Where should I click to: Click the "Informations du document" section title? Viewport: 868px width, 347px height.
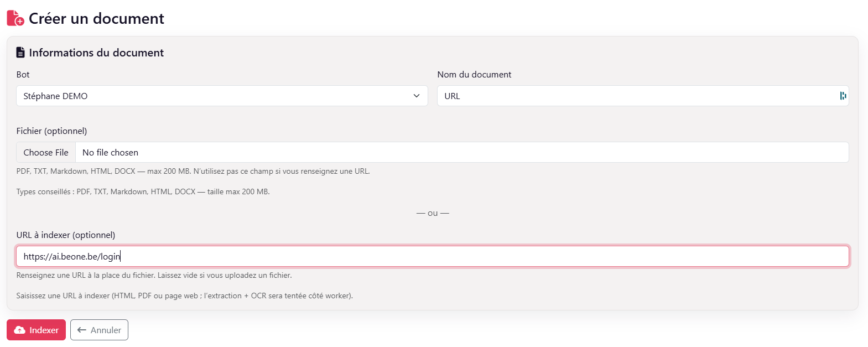point(96,53)
